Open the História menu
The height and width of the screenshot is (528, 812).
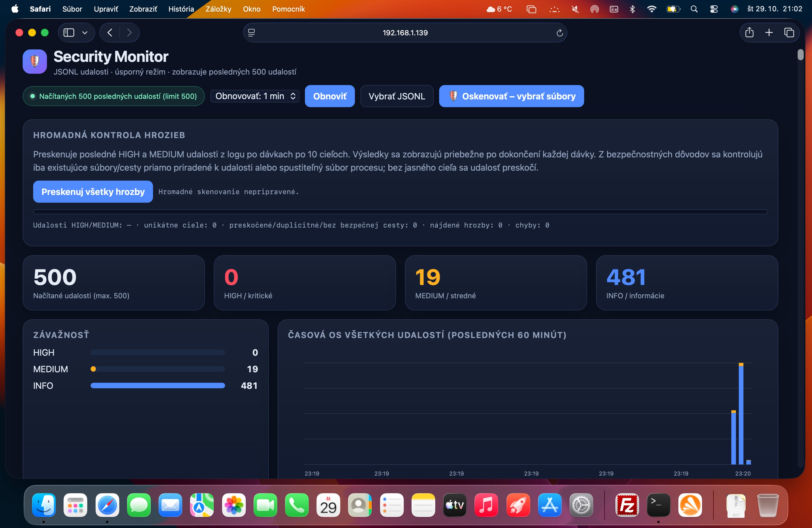point(181,9)
